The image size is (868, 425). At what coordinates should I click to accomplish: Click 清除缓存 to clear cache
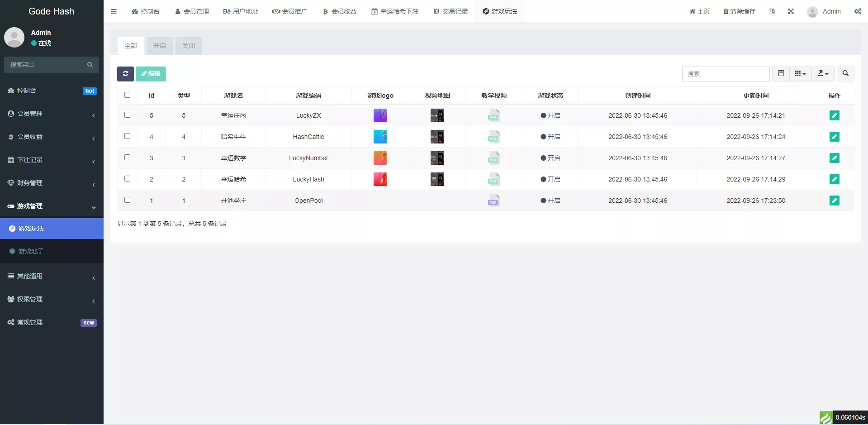tap(739, 11)
